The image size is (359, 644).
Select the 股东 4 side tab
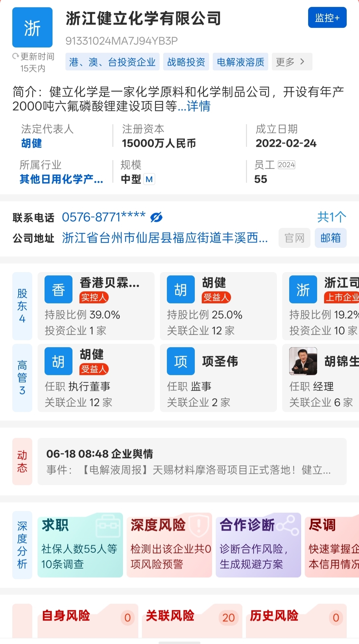[x=22, y=306]
